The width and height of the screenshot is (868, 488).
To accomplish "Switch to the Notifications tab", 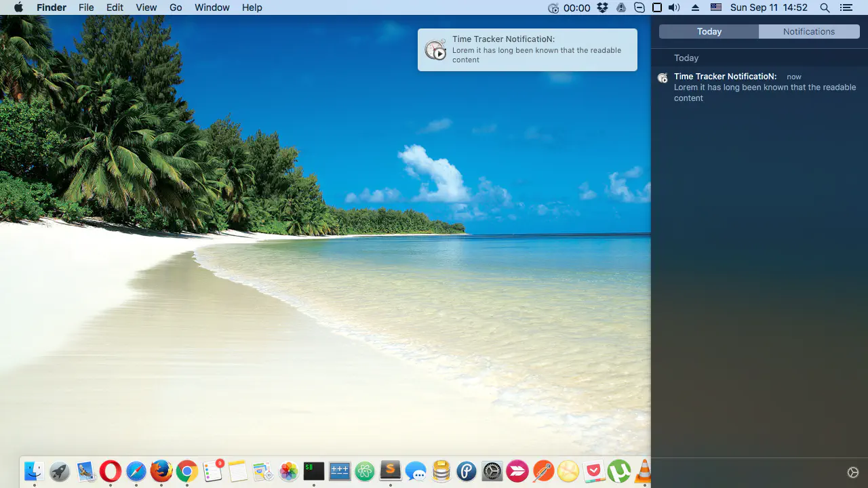I will coord(808,32).
